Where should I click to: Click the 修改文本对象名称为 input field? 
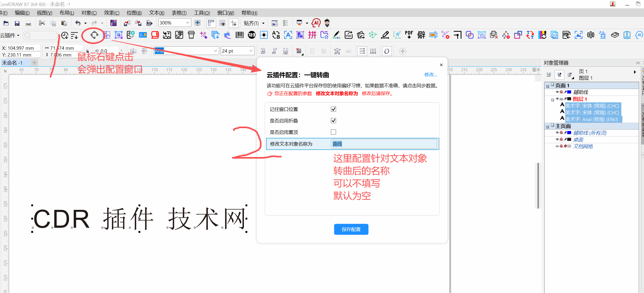click(384, 144)
